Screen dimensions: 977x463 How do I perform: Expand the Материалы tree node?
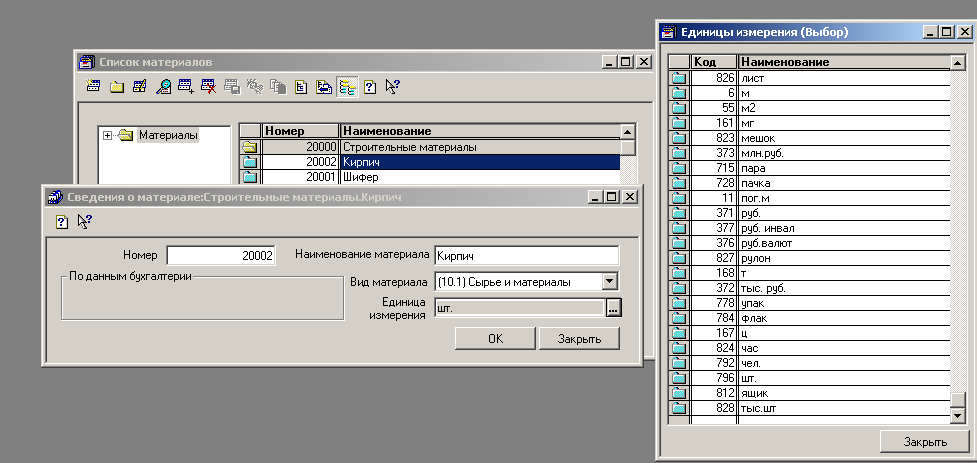(107, 135)
